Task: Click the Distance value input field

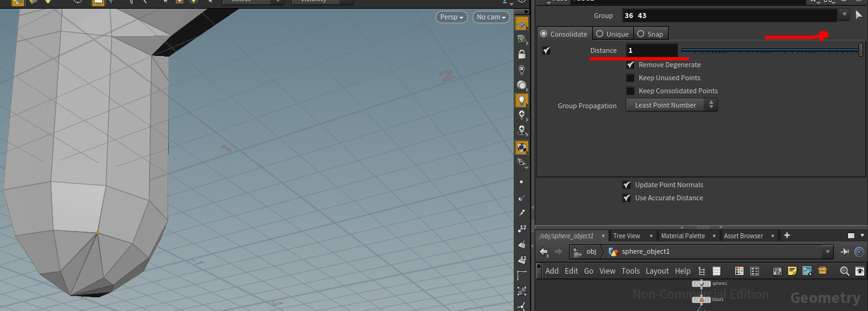Action: pos(652,50)
